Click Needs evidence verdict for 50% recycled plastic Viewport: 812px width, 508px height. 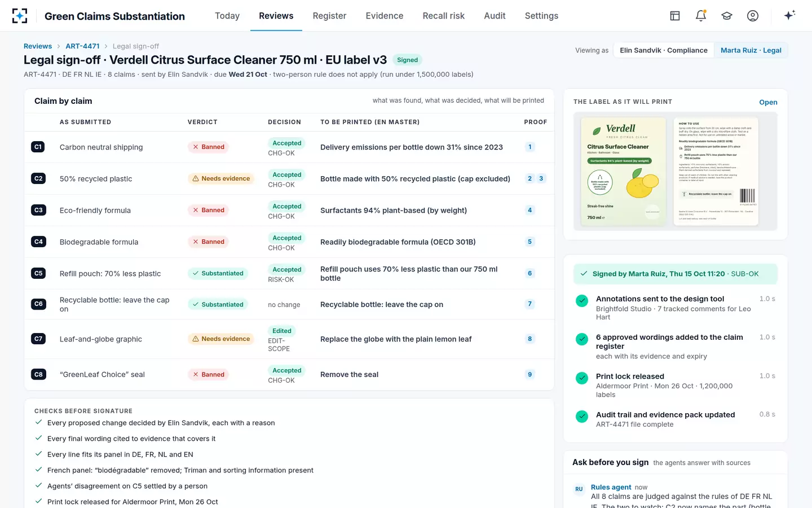[221, 178]
